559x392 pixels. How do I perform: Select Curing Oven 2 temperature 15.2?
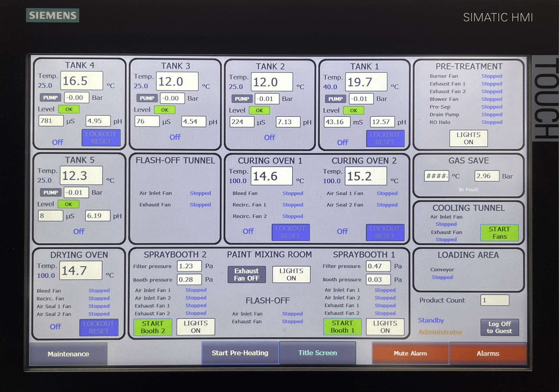click(x=366, y=176)
